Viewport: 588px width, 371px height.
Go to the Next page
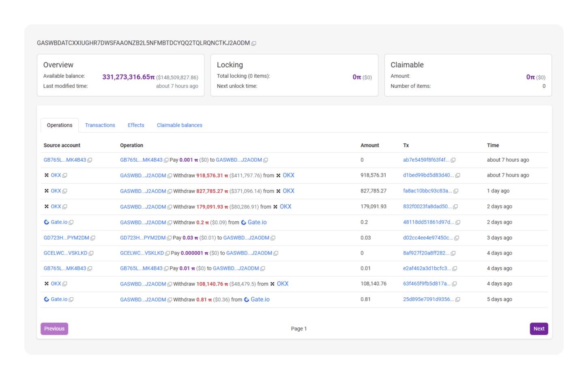coord(539,328)
